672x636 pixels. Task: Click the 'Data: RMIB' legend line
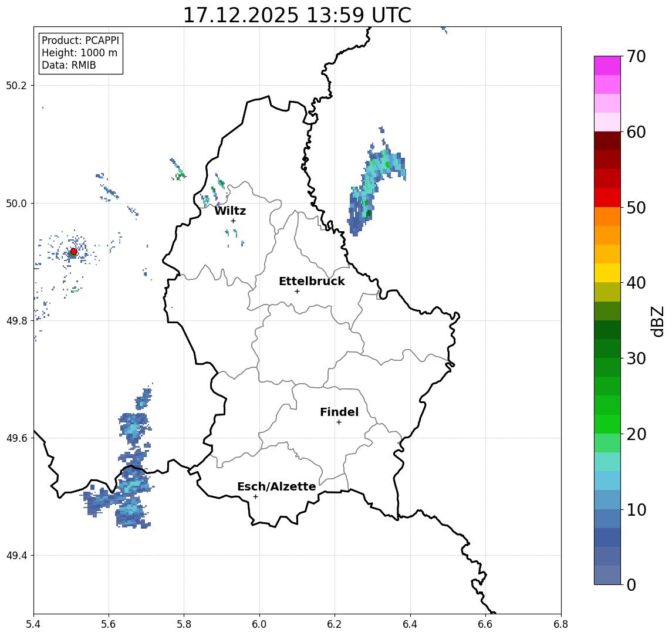(69, 65)
